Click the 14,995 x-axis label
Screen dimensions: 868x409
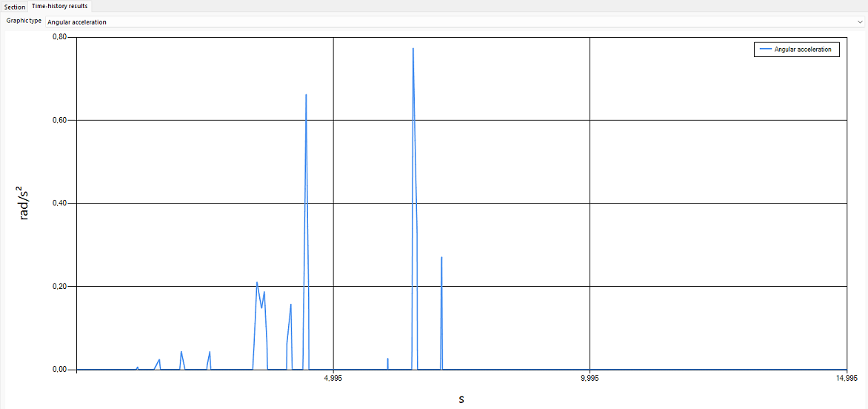coord(847,378)
